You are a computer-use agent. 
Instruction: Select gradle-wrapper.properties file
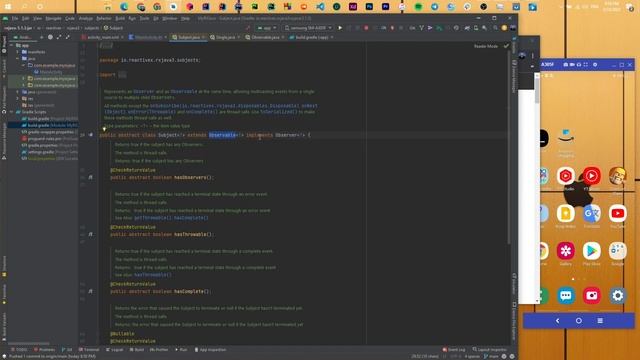point(49,132)
